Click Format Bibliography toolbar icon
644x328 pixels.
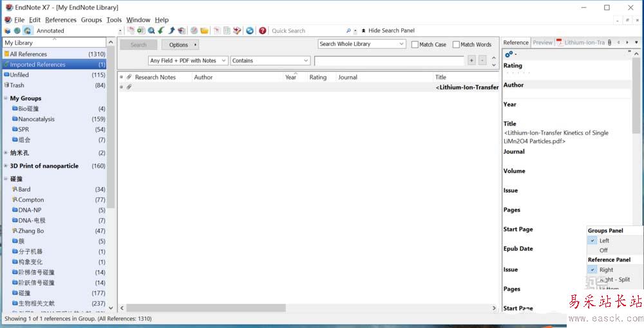click(227, 30)
